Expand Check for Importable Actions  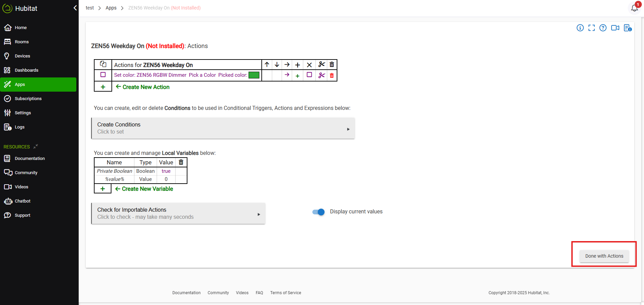coord(178,213)
